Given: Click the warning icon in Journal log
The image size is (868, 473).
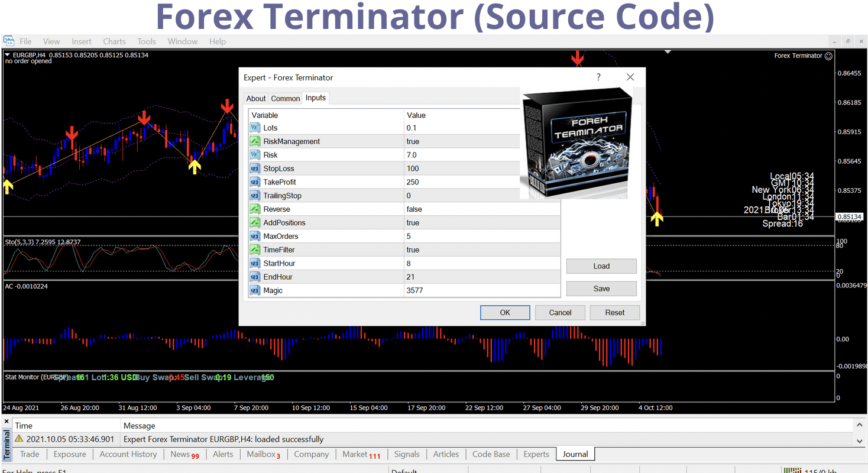Looking at the screenshot, I should point(19,439).
